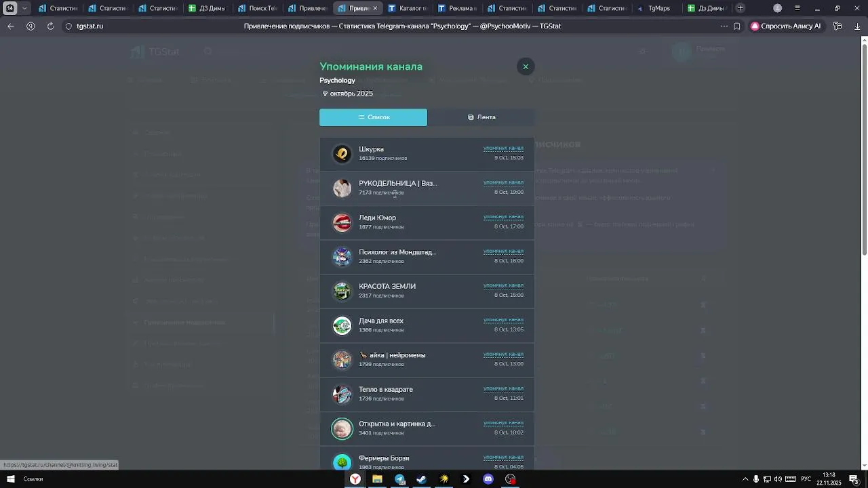This screenshot has height=488, width=868.
Task: Click the Дача для всех avatar
Action: click(x=342, y=325)
